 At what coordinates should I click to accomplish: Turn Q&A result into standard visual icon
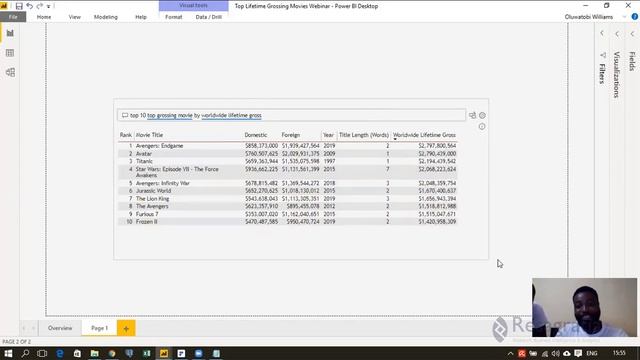click(x=472, y=116)
